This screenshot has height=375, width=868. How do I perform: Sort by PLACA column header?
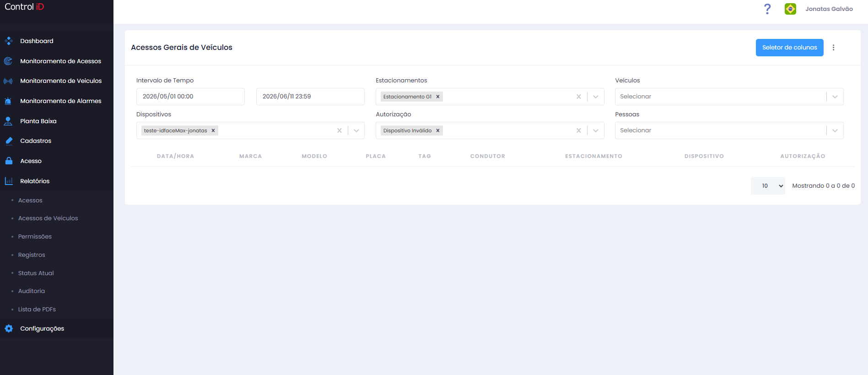(x=376, y=156)
